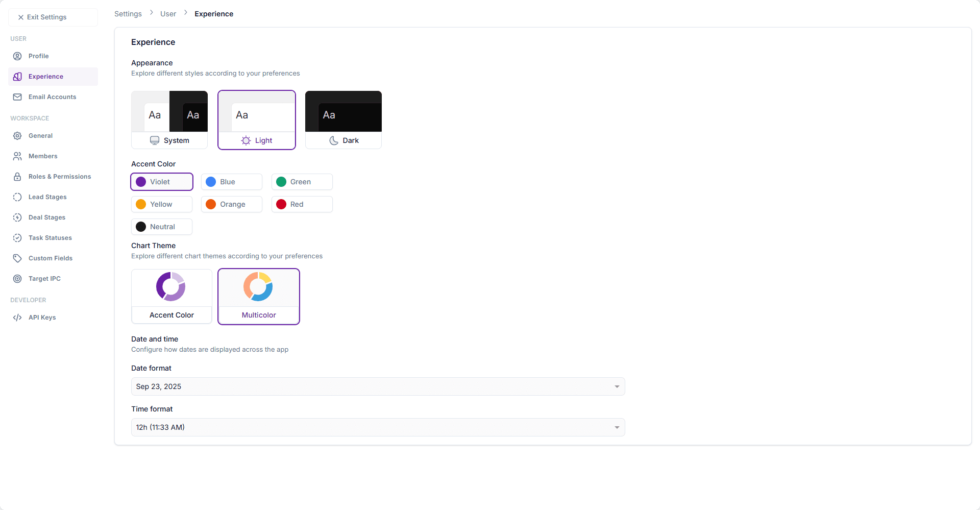Open the Time format dropdown
The image size is (980, 510).
coord(378,427)
